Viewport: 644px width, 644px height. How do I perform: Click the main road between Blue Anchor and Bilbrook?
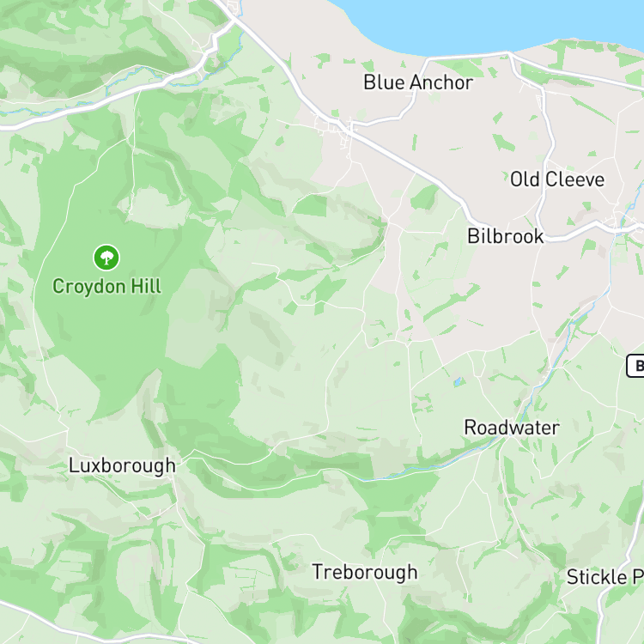[x=410, y=165]
